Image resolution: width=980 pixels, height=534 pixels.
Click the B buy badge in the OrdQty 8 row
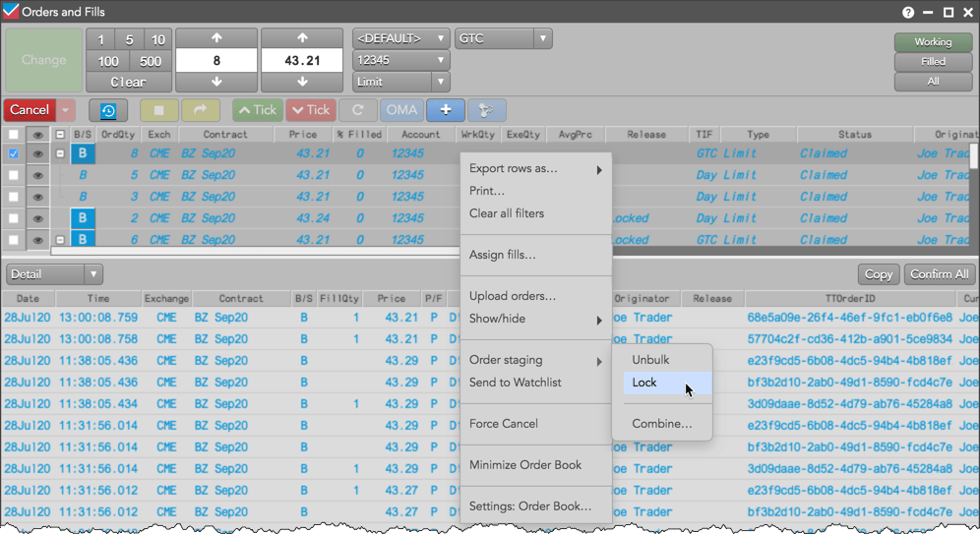point(83,153)
